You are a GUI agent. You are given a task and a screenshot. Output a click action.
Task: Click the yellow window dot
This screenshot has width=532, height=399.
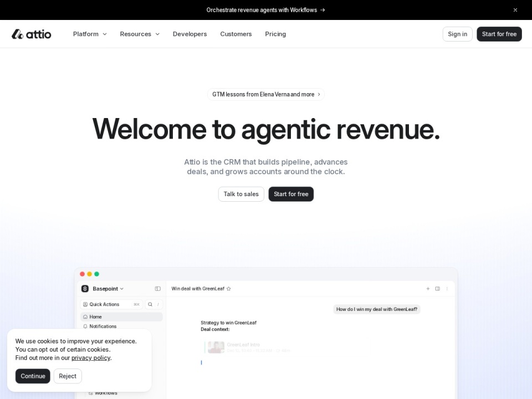point(90,274)
